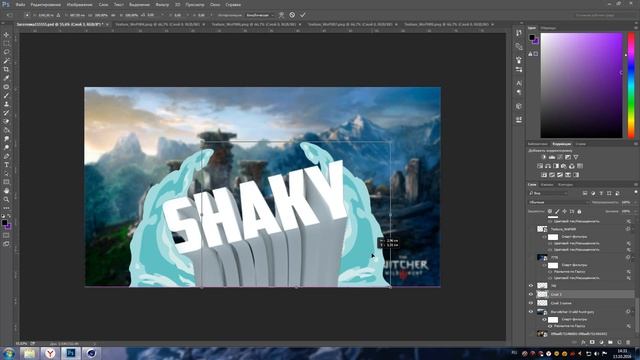Viewport: 640px width, 360px height.
Task: Pick a color in the purple color field
Action: (x=581, y=85)
